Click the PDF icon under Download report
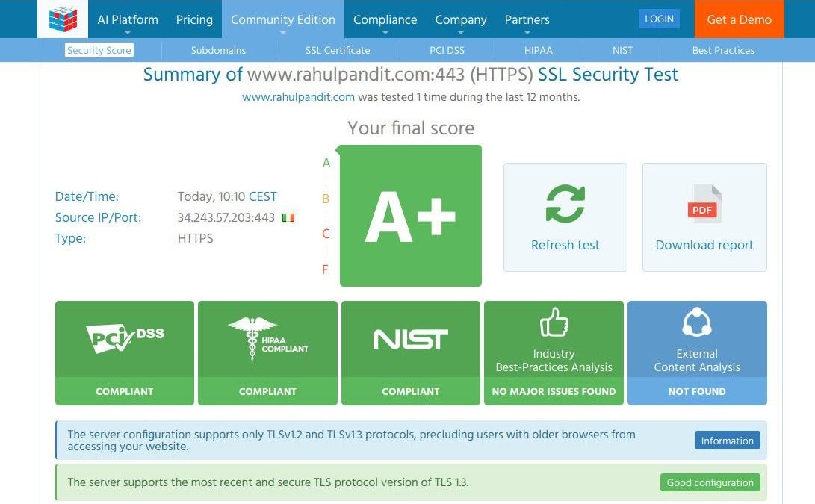Image resolution: width=815 pixels, height=504 pixels. 703,201
